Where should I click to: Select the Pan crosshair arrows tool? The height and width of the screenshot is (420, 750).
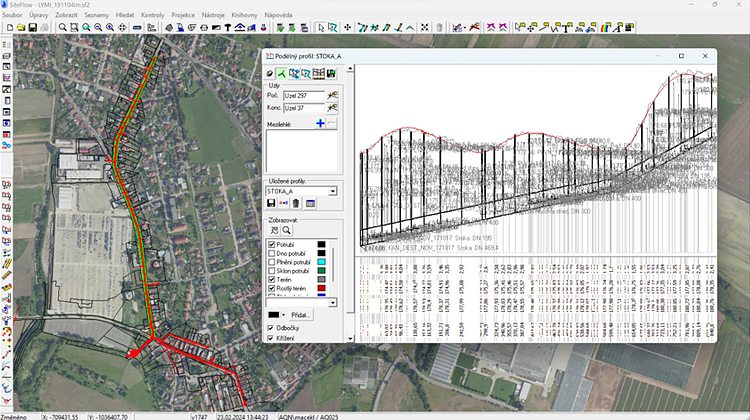122,28
